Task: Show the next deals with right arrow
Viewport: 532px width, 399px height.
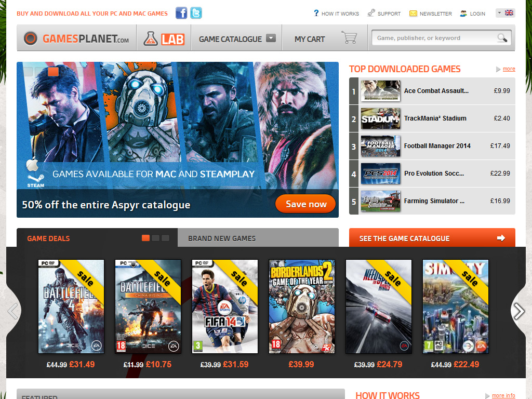Action: (519, 311)
